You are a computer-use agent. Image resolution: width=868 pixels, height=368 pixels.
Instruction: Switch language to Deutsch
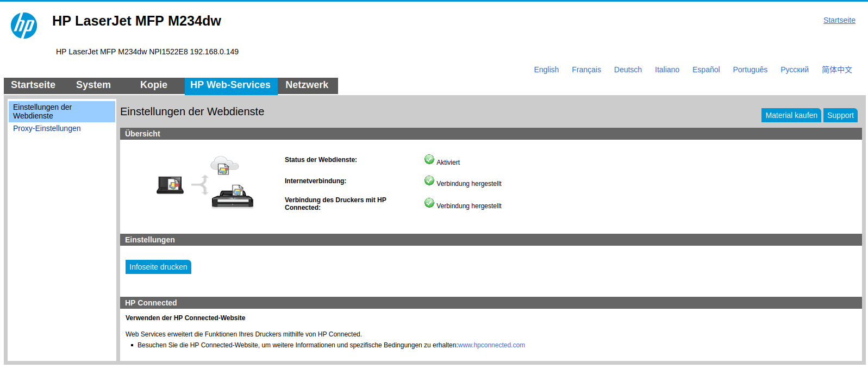[x=628, y=70]
